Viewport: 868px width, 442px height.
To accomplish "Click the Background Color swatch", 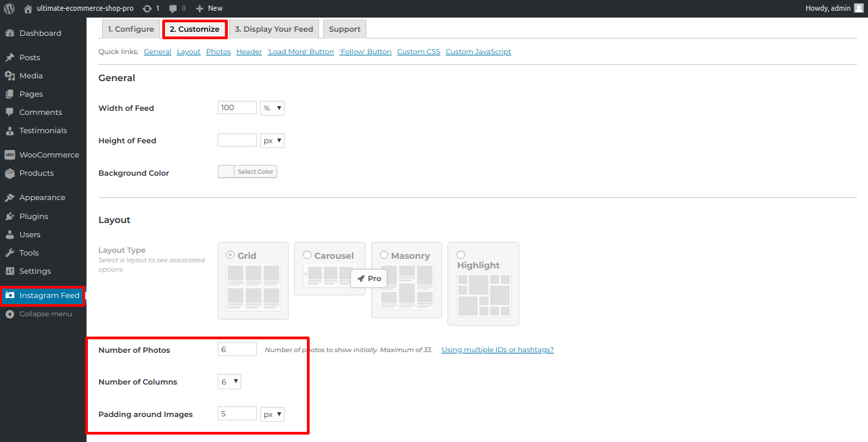I will click(226, 172).
